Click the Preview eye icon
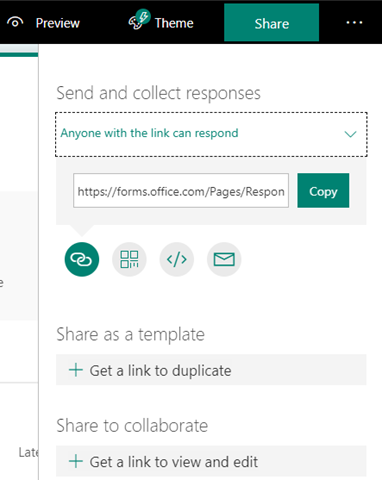 point(15,23)
